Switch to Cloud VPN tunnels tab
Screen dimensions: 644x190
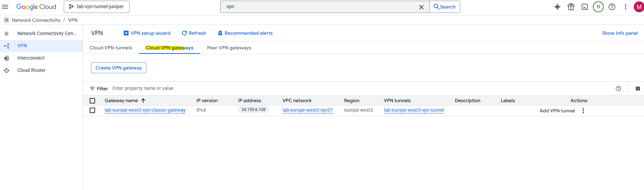(x=111, y=48)
